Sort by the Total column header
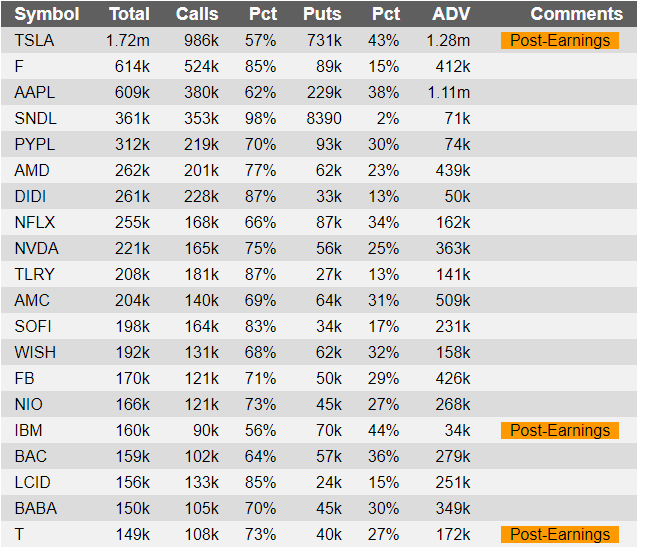Viewport: 671px width, 555px height. (129, 14)
